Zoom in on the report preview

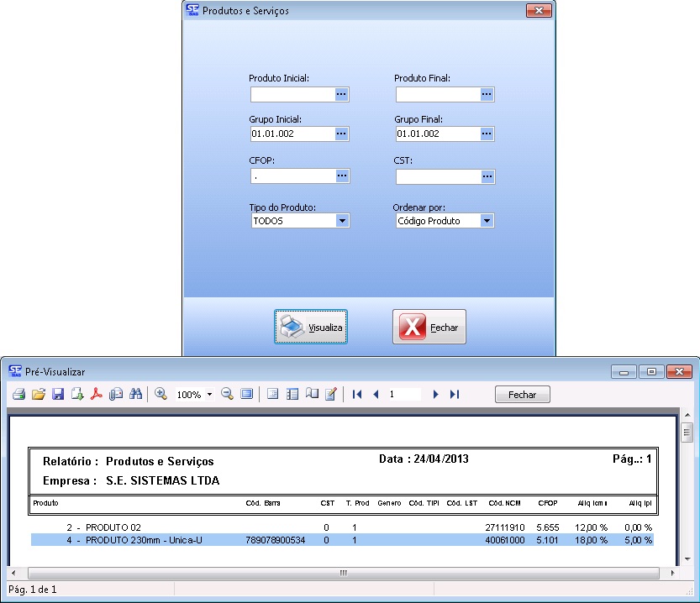tap(161, 394)
